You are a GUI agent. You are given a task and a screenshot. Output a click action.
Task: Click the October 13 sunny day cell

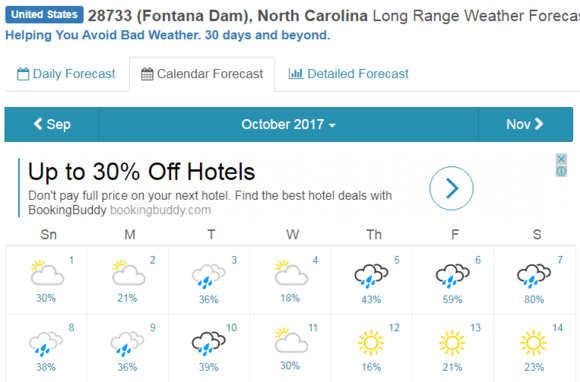[453, 348]
